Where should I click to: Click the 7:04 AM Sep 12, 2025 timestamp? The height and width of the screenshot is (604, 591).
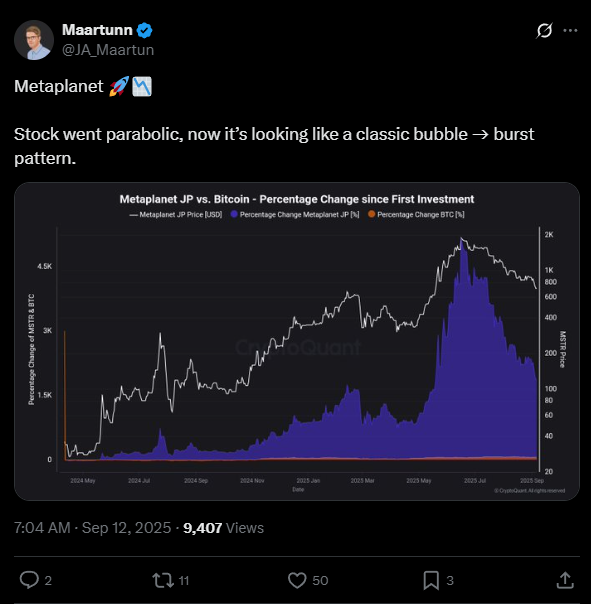click(x=92, y=528)
